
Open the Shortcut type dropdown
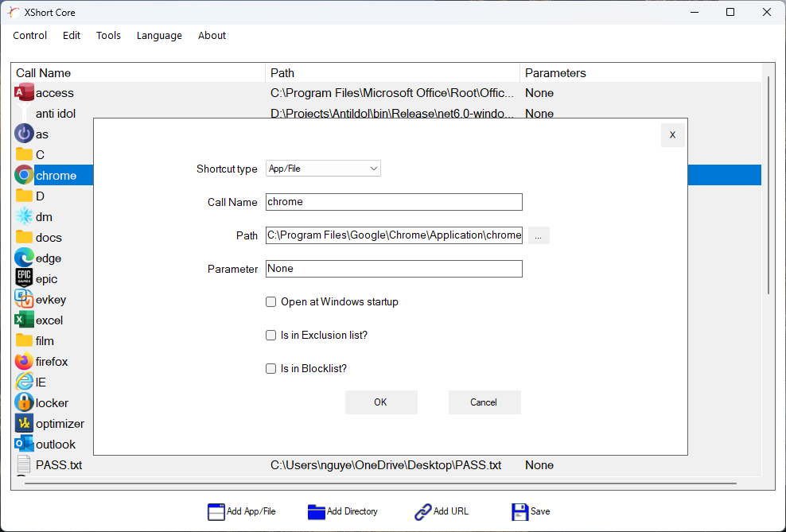point(323,169)
